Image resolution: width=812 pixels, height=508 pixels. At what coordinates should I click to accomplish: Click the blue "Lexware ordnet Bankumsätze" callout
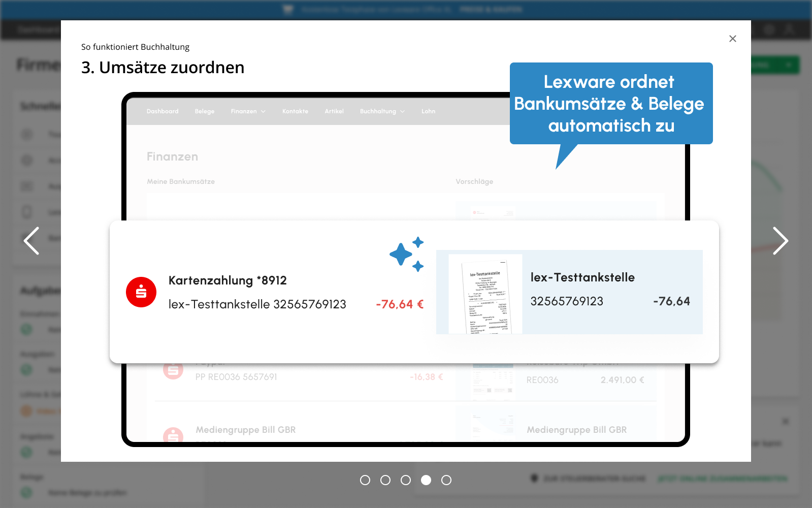point(611,104)
